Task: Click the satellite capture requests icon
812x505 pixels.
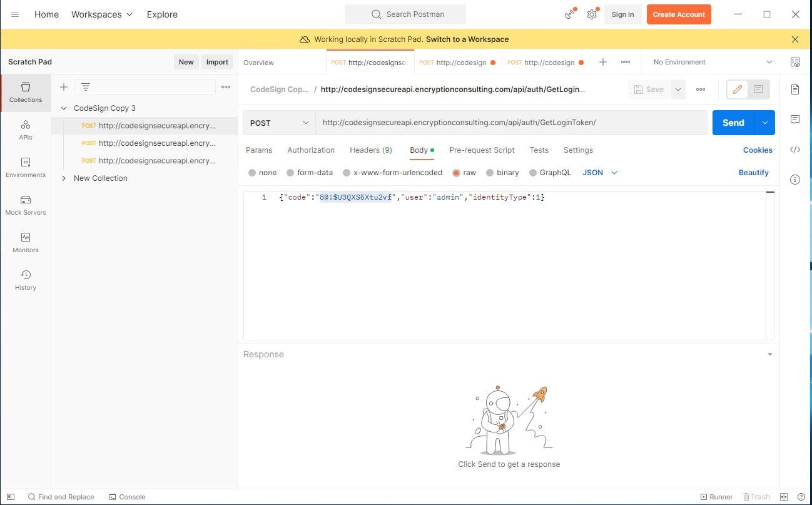Action: pos(569,14)
